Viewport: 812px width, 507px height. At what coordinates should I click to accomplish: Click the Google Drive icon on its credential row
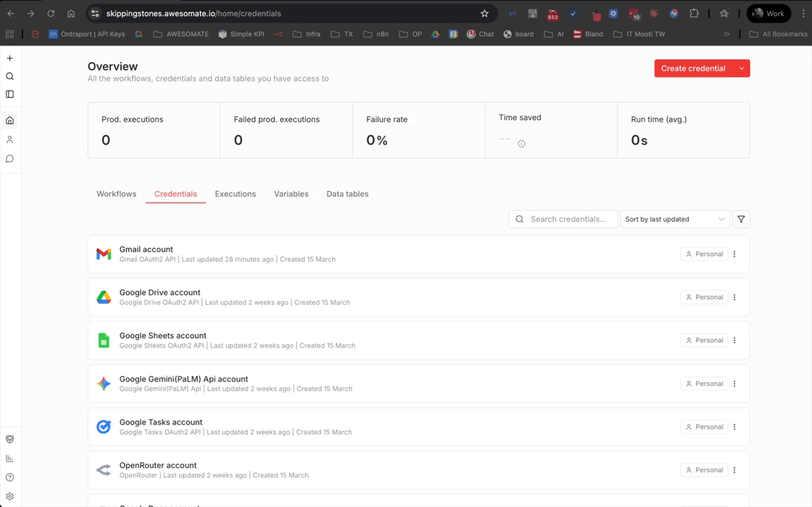pos(103,297)
